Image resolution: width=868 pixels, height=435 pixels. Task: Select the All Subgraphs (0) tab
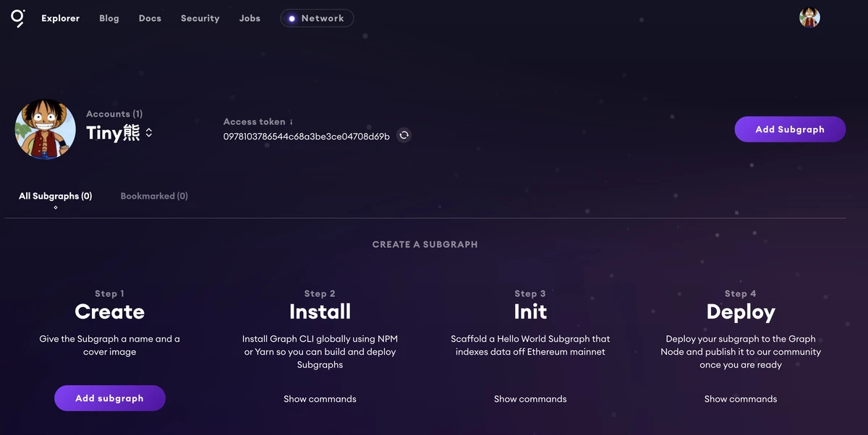[x=56, y=196]
